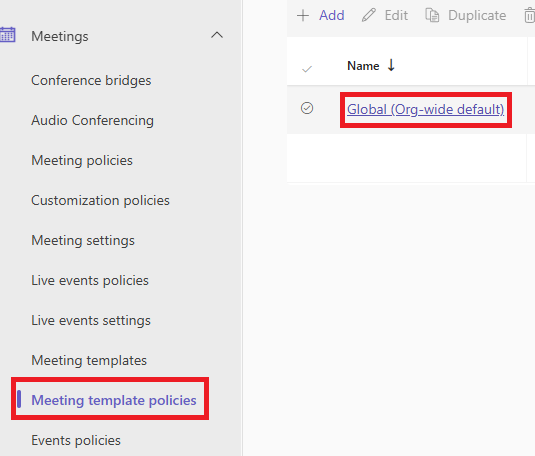Click the pencil Edit icon

[x=368, y=16]
